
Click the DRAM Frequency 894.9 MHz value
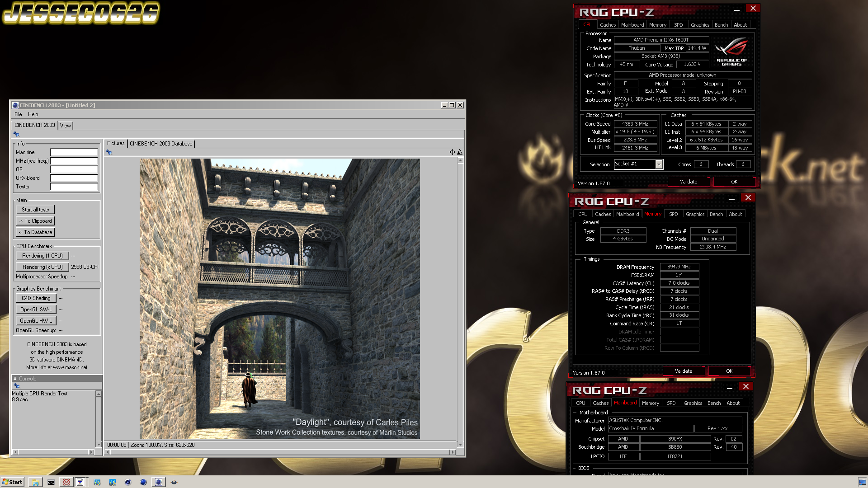679,267
